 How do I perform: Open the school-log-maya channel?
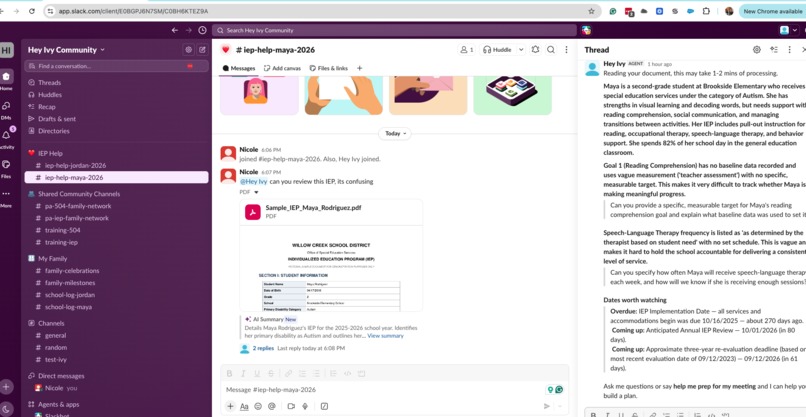68,307
